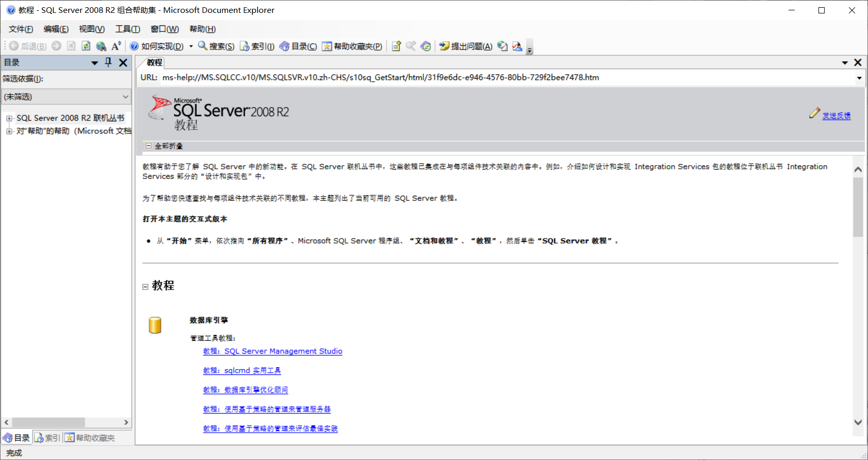Click 提出问题 (Ask a Question) button
868x460 pixels.
[x=466, y=46]
